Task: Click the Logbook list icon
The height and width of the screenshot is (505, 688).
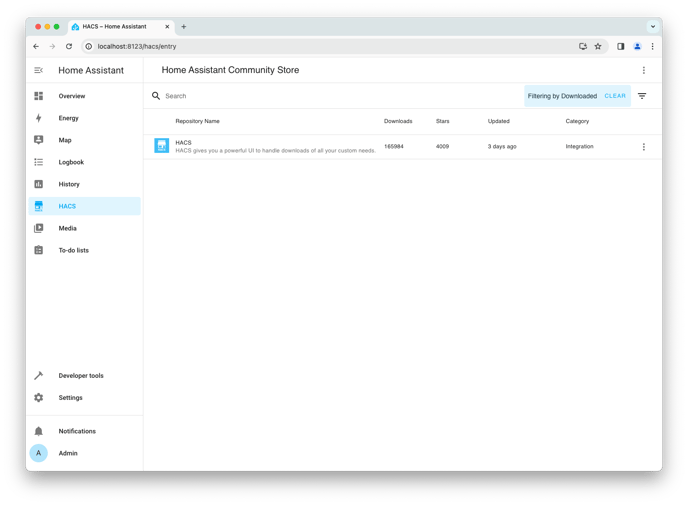Action: click(x=39, y=162)
